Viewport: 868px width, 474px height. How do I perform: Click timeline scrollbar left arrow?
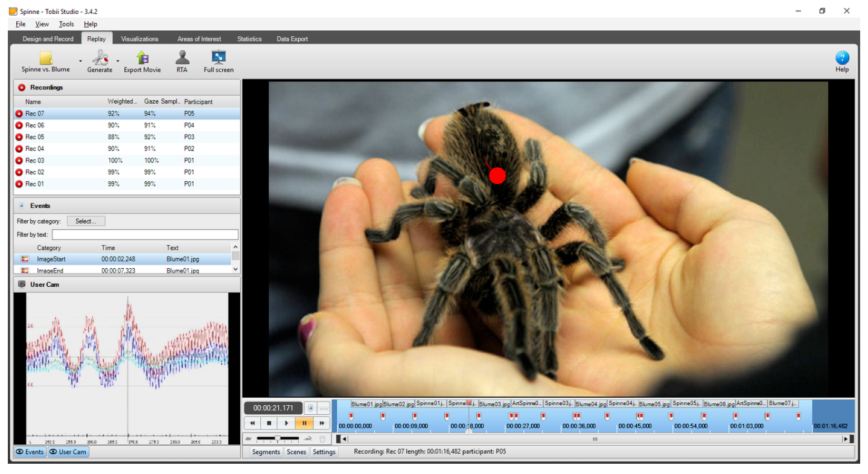click(x=345, y=439)
